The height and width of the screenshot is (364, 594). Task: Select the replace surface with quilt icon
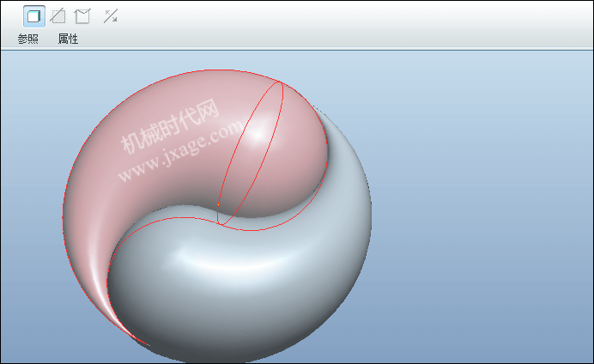pyautogui.click(x=82, y=16)
